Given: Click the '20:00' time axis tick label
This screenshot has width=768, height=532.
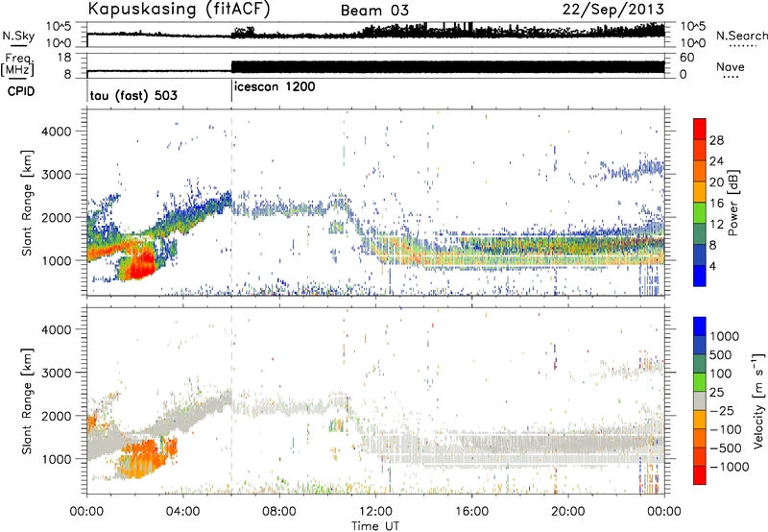Looking at the screenshot, I should tap(568, 512).
